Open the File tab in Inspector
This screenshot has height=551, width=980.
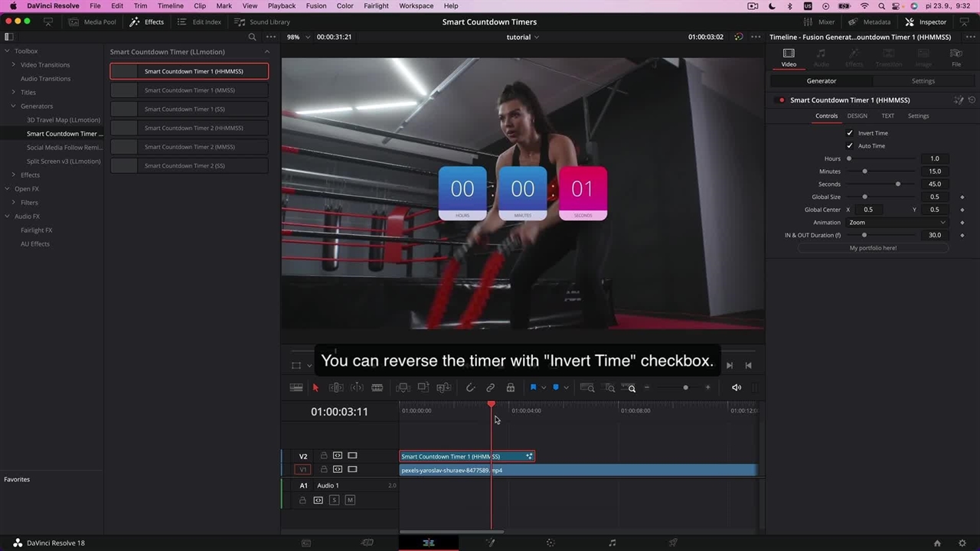pos(956,57)
